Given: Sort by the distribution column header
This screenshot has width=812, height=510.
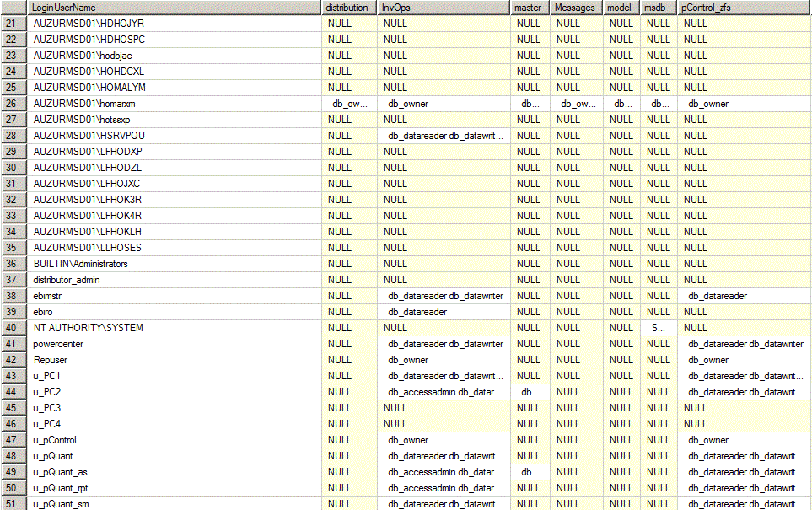Looking at the screenshot, I should point(349,8).
